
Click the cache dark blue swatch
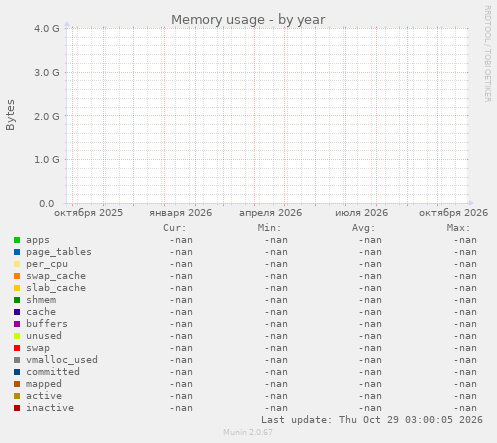pos(17,312)
